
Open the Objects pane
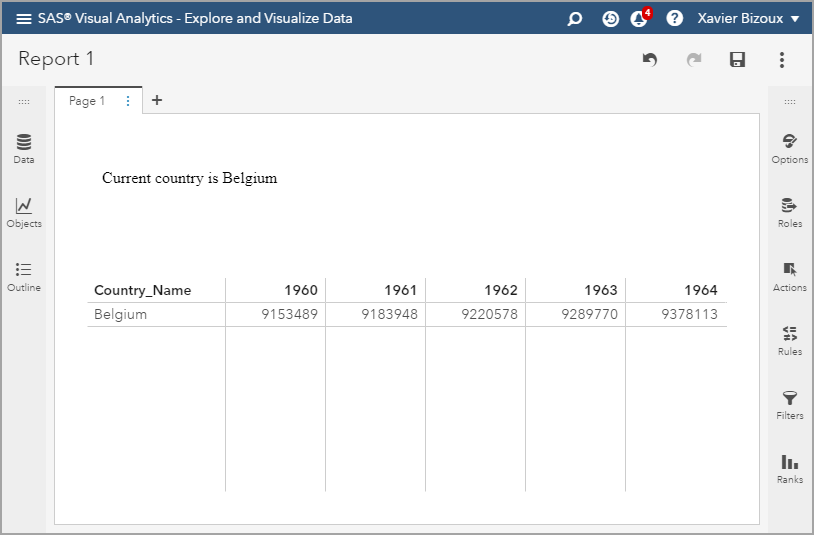tap(24, 212)
